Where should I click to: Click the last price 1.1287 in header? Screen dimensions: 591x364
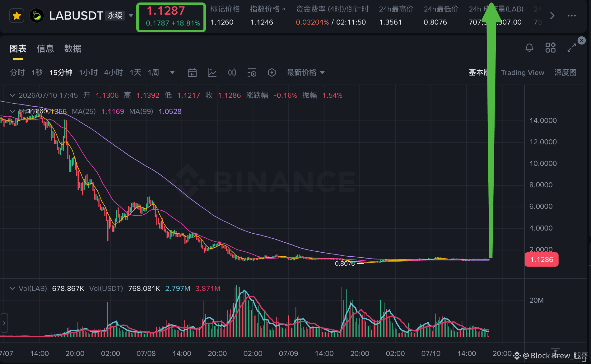(x=166, y=11)
